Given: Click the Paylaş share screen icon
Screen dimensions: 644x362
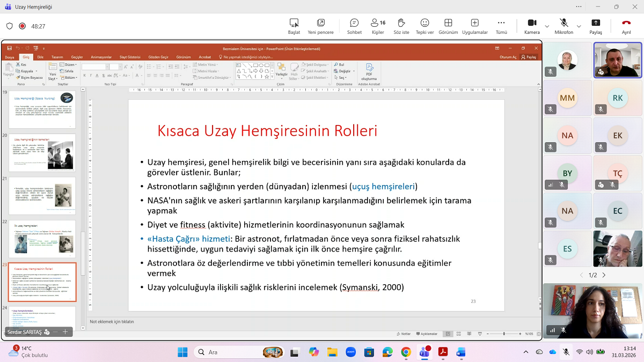Looking at the screenshot, I should [x=596, y=26].
